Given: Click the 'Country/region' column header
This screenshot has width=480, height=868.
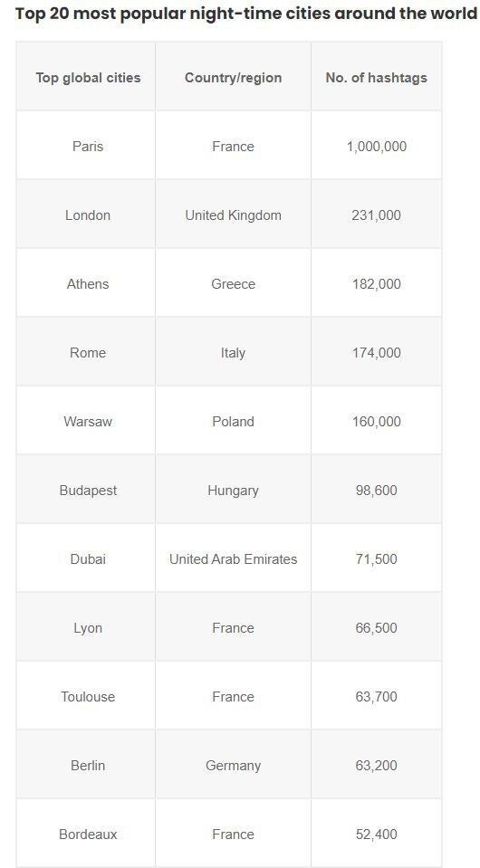Looking at the screenshot, I should tap(233, 78).
